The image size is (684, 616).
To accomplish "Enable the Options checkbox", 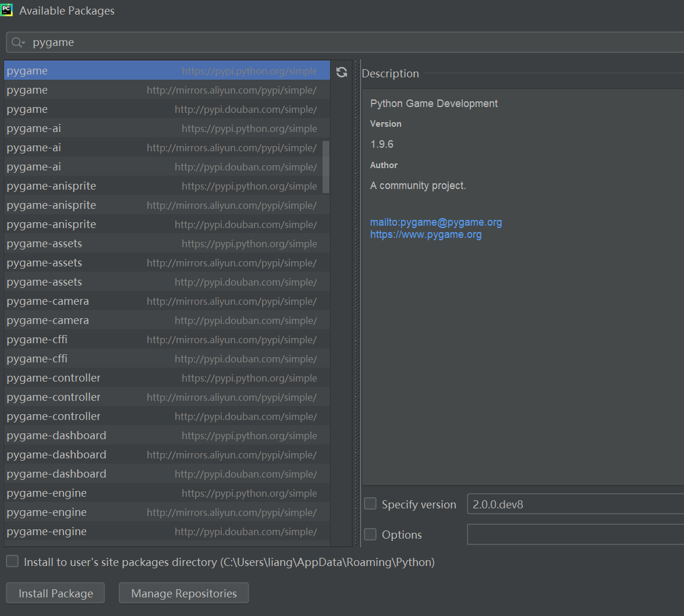I will [370, 534].
